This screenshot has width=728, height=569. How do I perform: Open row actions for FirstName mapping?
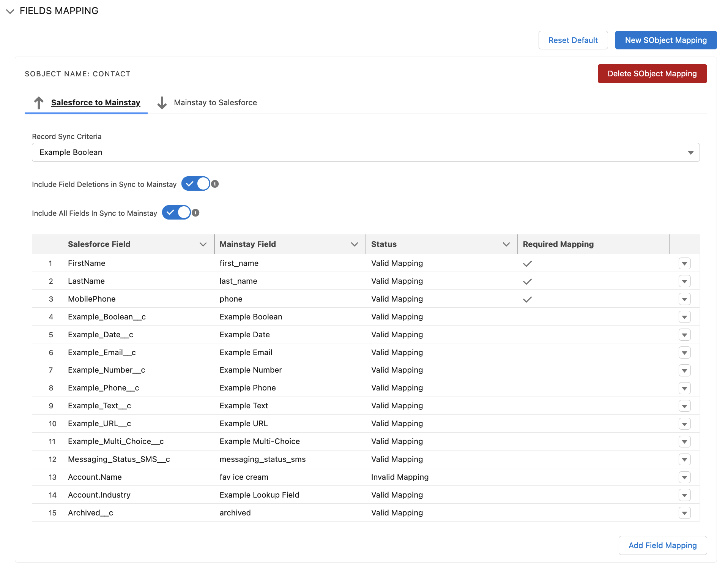pyautogui.click(x=684, y=263)
